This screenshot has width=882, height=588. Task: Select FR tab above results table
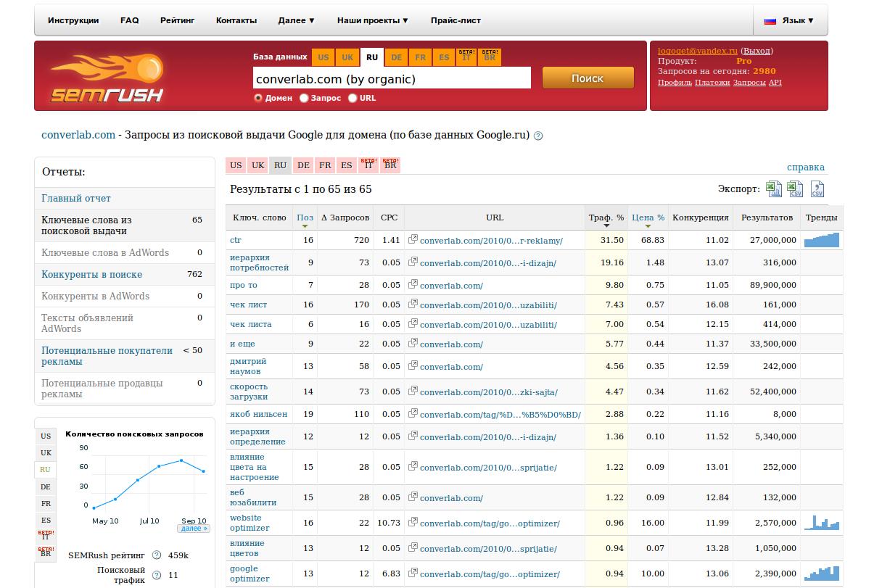[325, 165]
